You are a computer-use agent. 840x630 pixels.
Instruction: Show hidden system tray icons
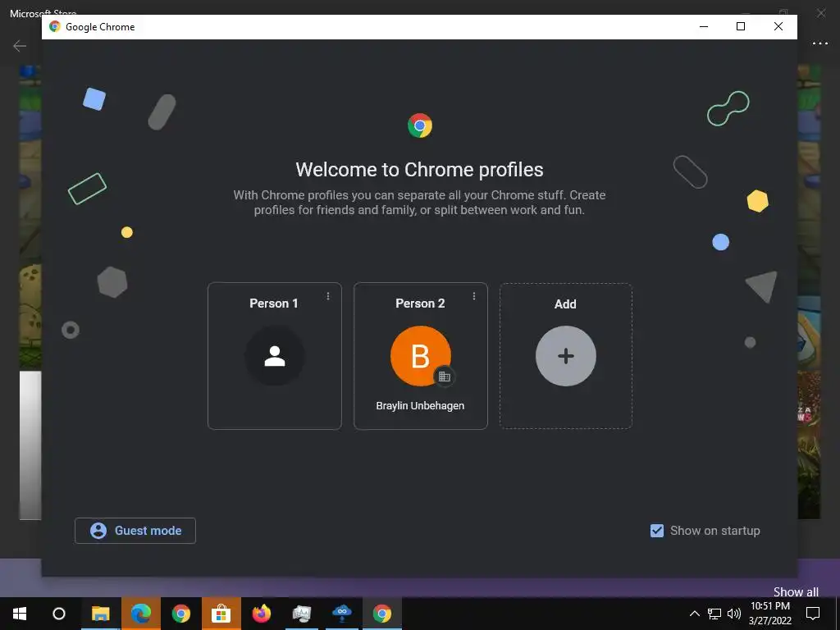[x=694, y=614]
